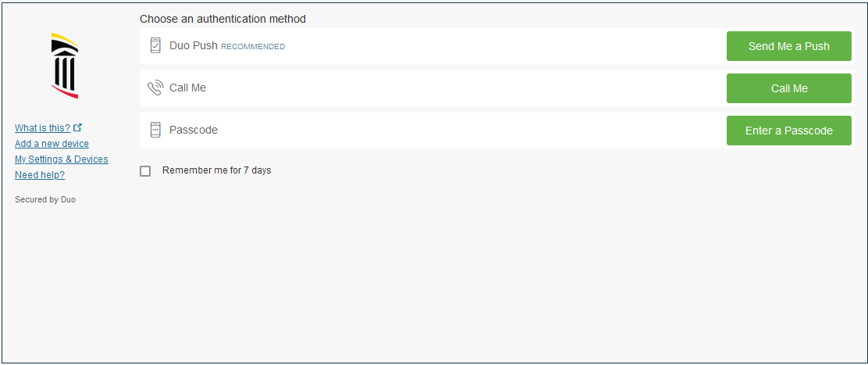Open the What is this? link

(43, 128)
